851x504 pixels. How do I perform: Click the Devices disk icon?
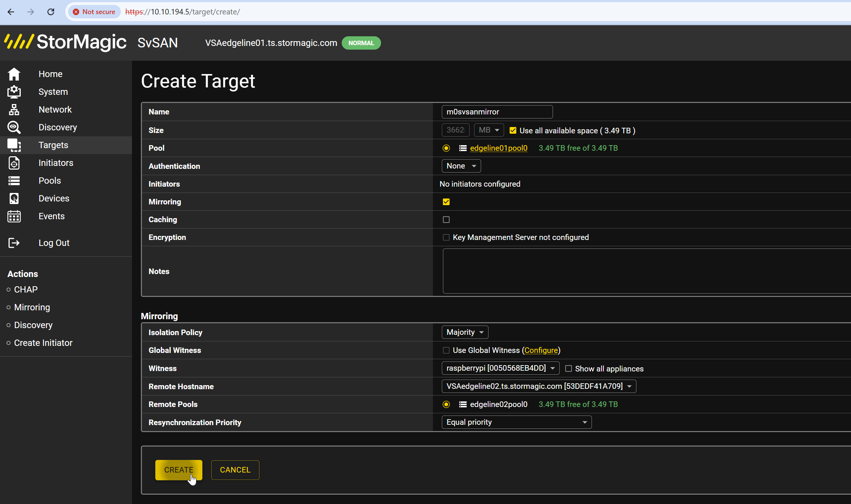pos(14,198)
